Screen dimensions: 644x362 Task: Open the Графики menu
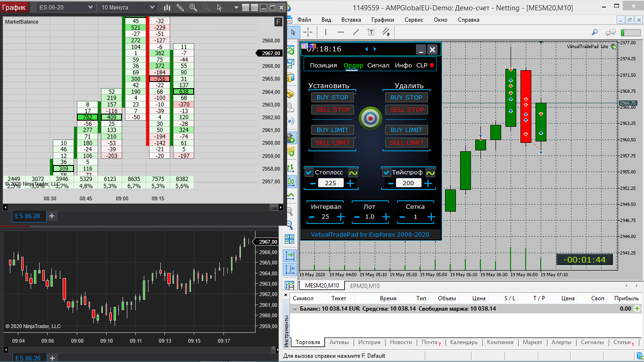pos(383,20)
